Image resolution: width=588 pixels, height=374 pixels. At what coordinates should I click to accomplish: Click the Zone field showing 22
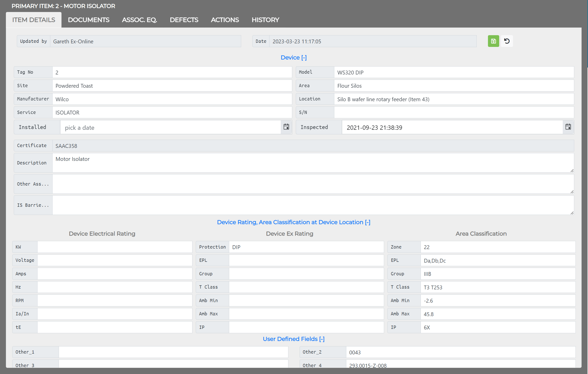click(x=498, y=247)
